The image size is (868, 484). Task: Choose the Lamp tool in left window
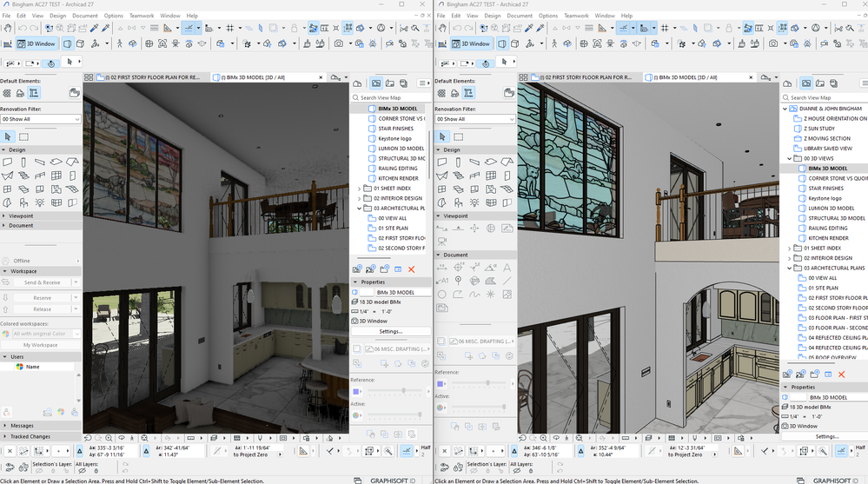[39, 202]
